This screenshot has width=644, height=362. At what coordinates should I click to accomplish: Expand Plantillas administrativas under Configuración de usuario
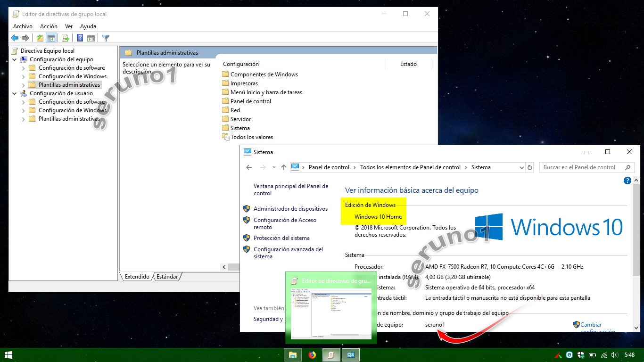pyautogui.click(x=24, y=119)
